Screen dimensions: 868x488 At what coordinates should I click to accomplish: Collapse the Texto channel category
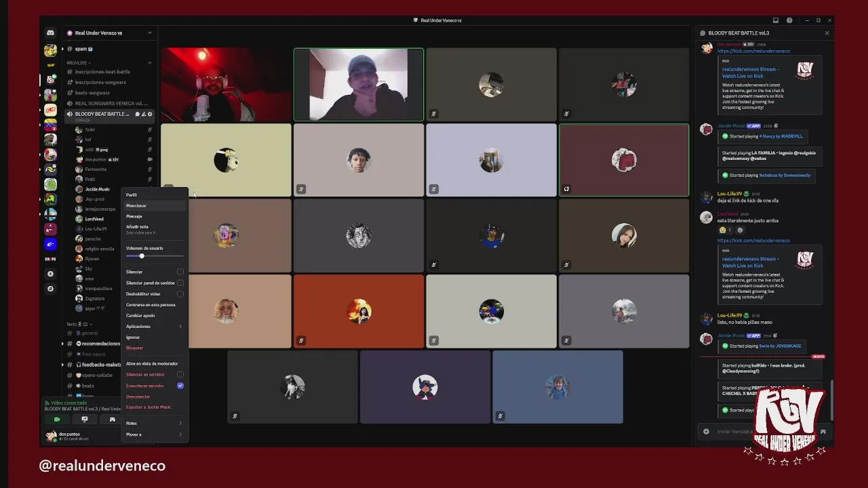78,324
